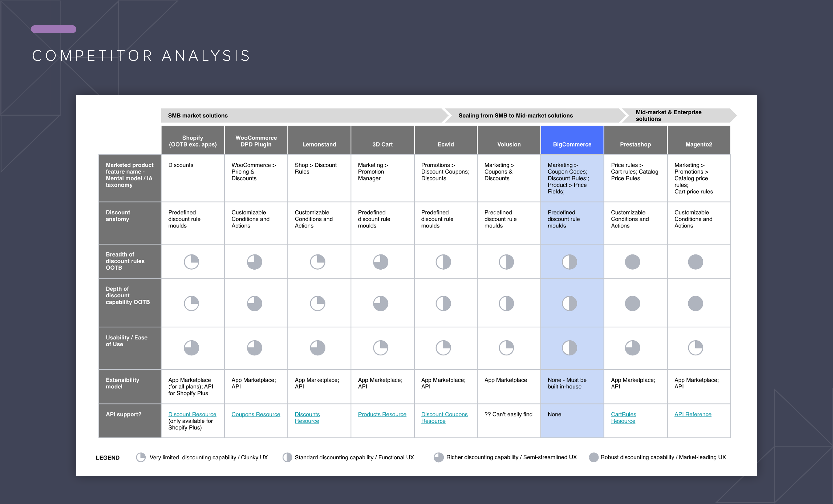The image size is (833, 504).
Task: Open Lemonstand's Discounts Resource link
Action: click(x=307, y=417)
